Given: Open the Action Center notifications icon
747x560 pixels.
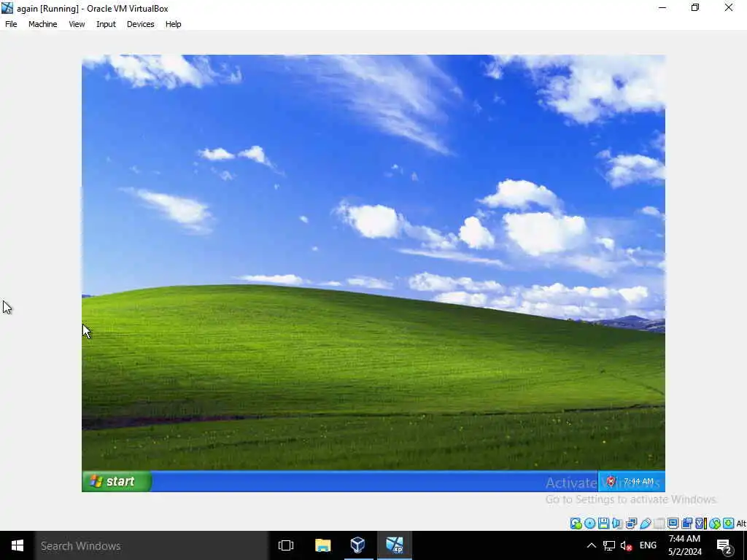Looking at the screenshot, I should (724, 546).
